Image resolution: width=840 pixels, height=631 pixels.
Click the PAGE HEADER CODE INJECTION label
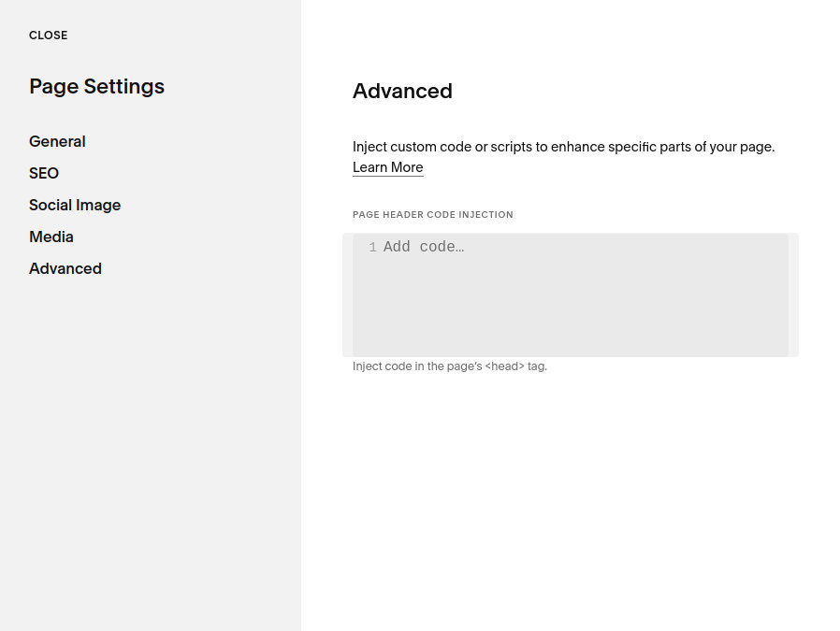tap(433, 214)
